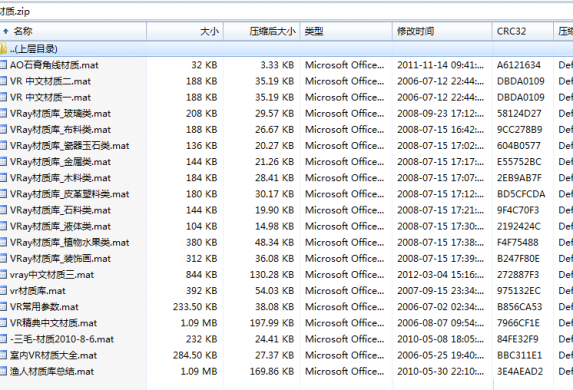Image resolution: width=573 pixels, height=390 pixels.
Task: Click the CRC32 value BBC311E1
Action: (519, 355)
